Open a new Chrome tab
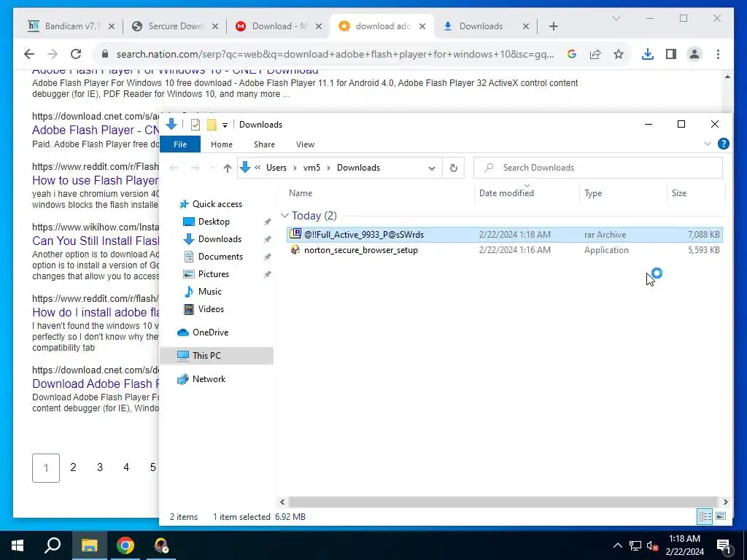This screenshot has height=560, width=747. [x=553, y=26]
